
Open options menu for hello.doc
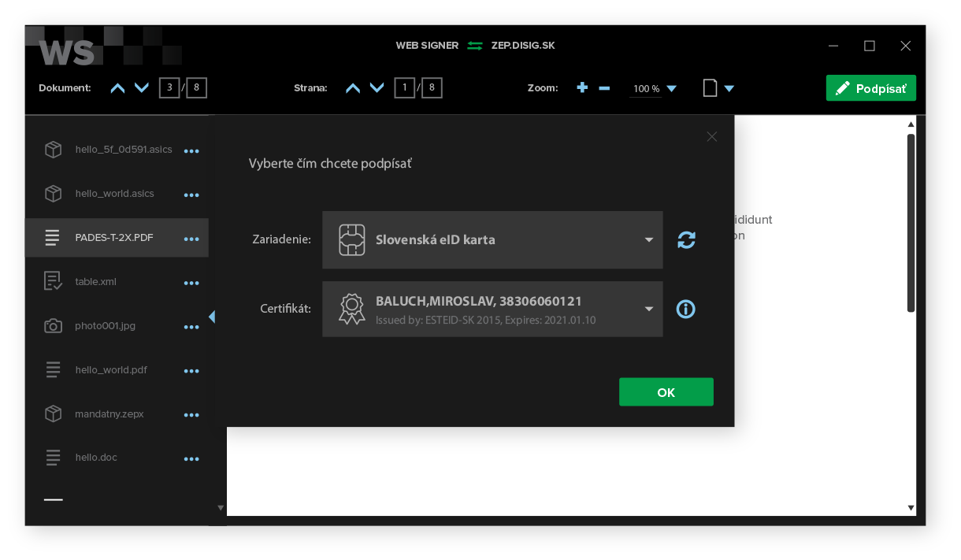[191, 459]
